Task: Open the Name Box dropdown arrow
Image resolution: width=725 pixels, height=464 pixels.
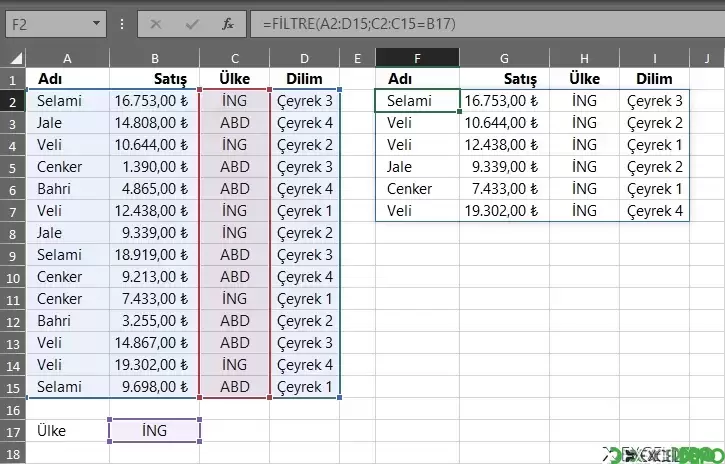Action: [96, 23]
